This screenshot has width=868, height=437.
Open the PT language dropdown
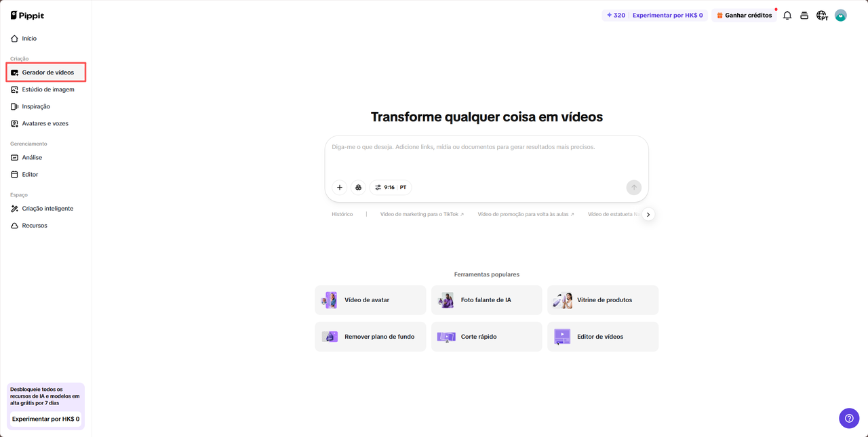(403, 187)
